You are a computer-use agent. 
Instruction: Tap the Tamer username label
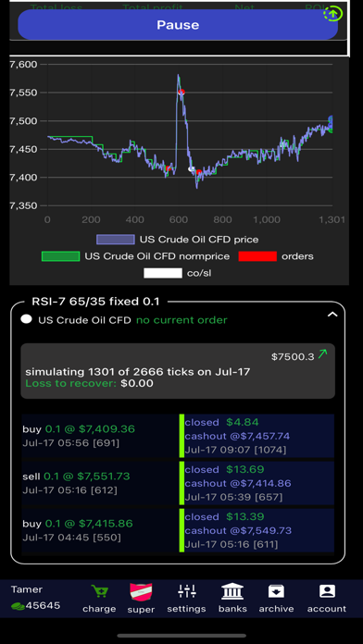tap(26, 589)
